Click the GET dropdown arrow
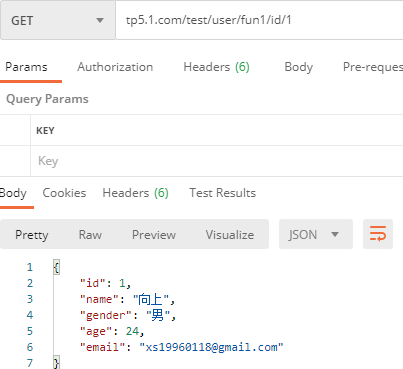The image size is (403, 369). 100,21
